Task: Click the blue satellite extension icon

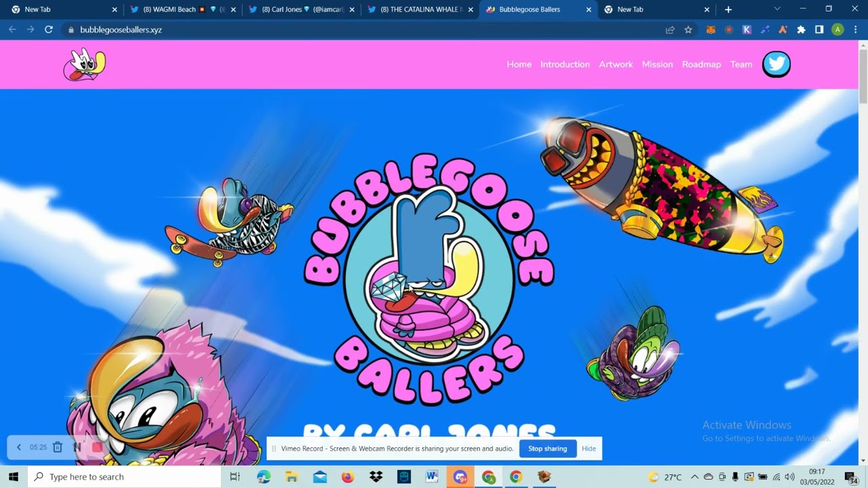Action: coord(765,30)
